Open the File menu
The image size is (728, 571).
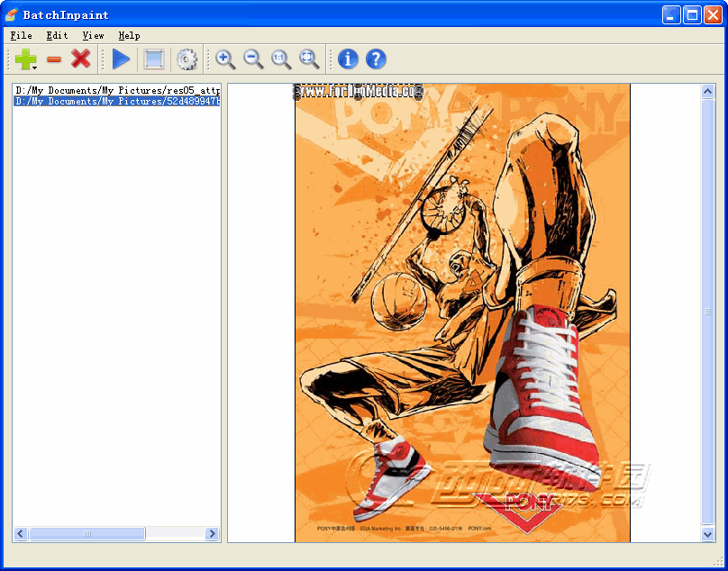[21, 35]
